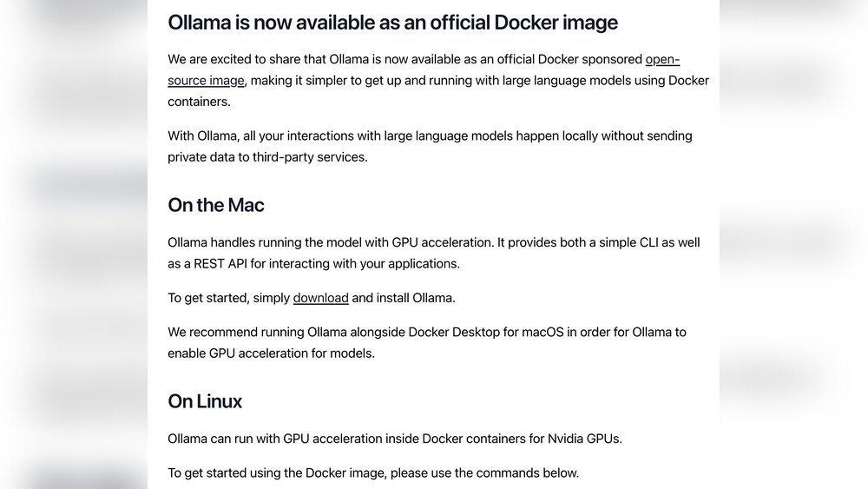Click the words "and install Ollama"
Image resolution: width=868 pixels, height=489 pixels.
click(404, 298)
